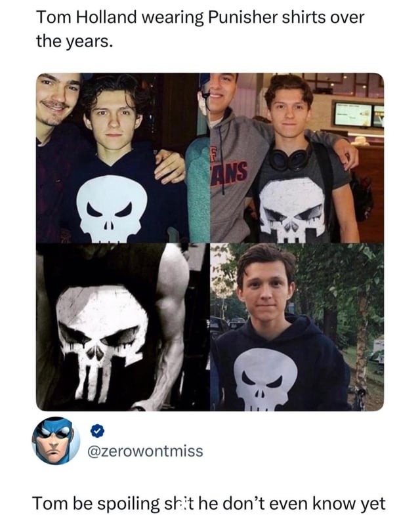Open the bottom-right outdoor hoodie photo

[x=297, y=327]
